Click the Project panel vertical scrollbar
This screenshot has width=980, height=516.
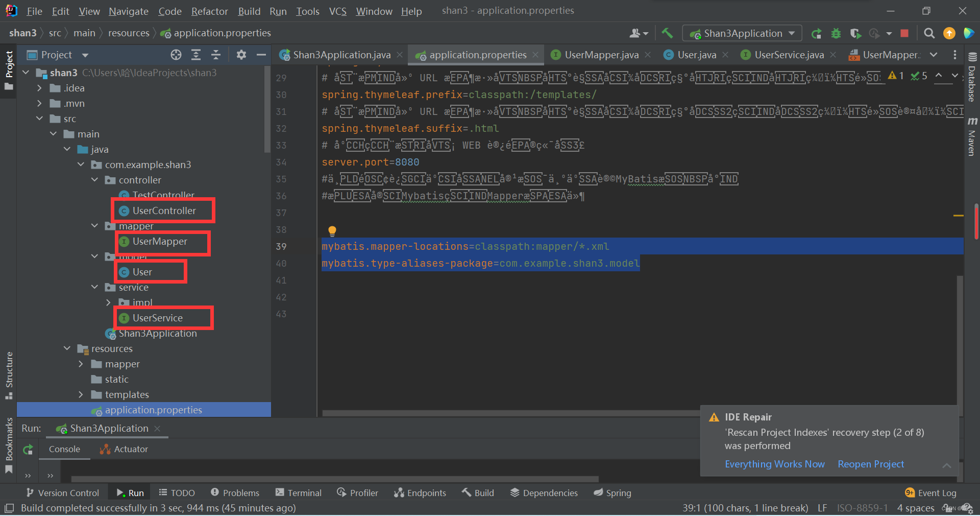pos(267,110)
